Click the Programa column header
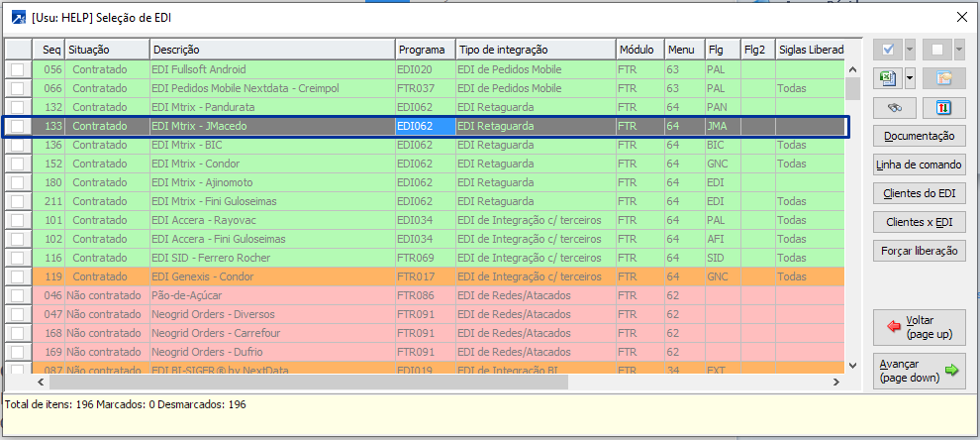The width and height of the screenshot is (980, 440). click(x=425, y=50)
